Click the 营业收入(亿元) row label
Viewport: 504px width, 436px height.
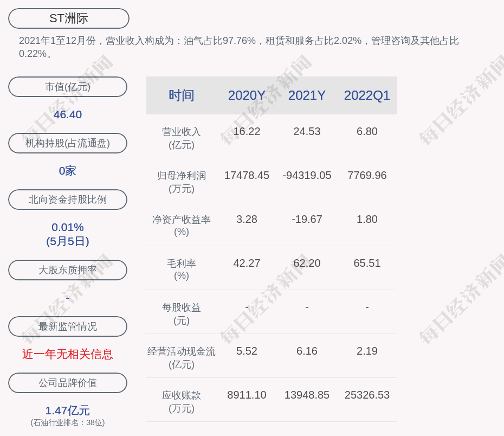coord(182,138)
